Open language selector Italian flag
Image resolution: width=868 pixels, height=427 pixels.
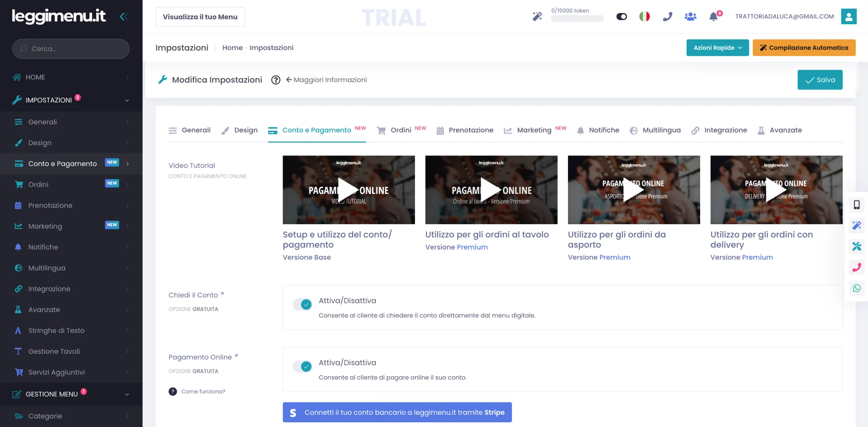[645, 17]
